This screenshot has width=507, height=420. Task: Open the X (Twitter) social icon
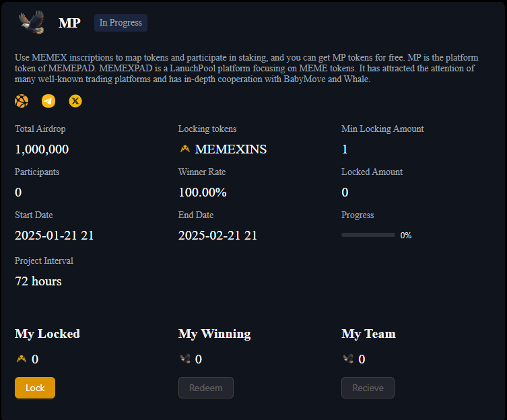75,101
